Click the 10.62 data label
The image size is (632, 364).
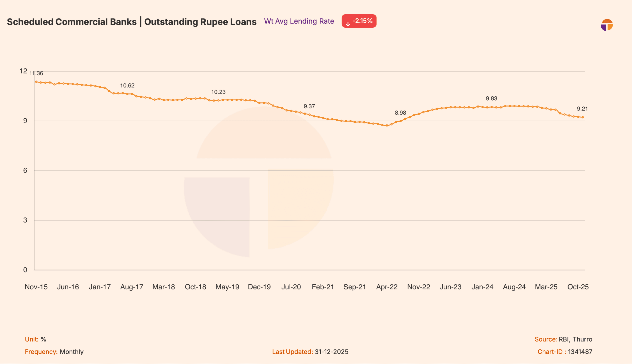[x=127, y=86]
